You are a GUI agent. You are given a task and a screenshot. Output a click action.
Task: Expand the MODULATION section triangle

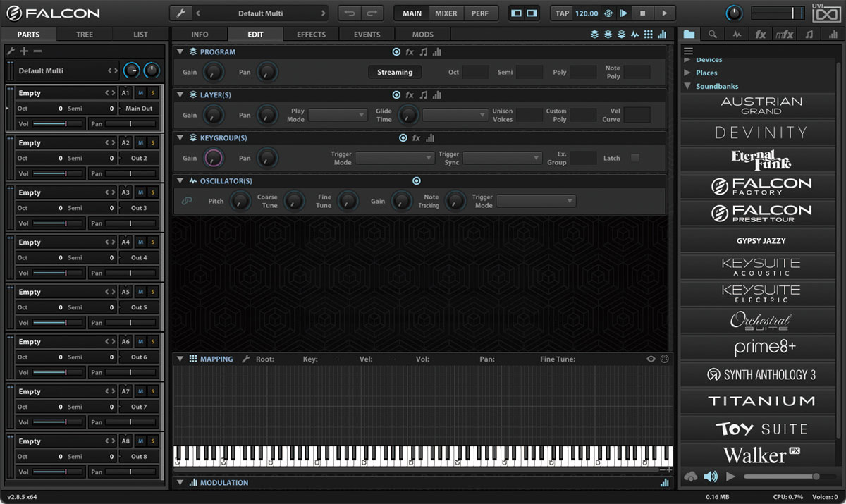180,483
